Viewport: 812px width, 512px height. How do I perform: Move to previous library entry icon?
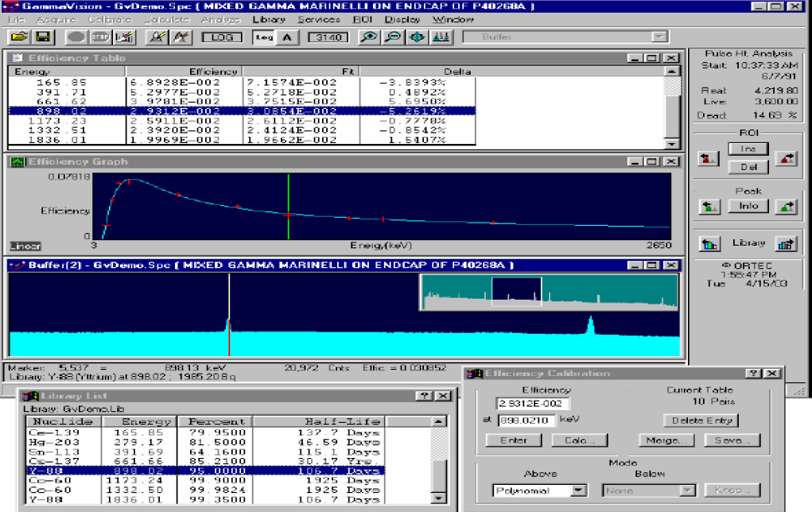709,243
